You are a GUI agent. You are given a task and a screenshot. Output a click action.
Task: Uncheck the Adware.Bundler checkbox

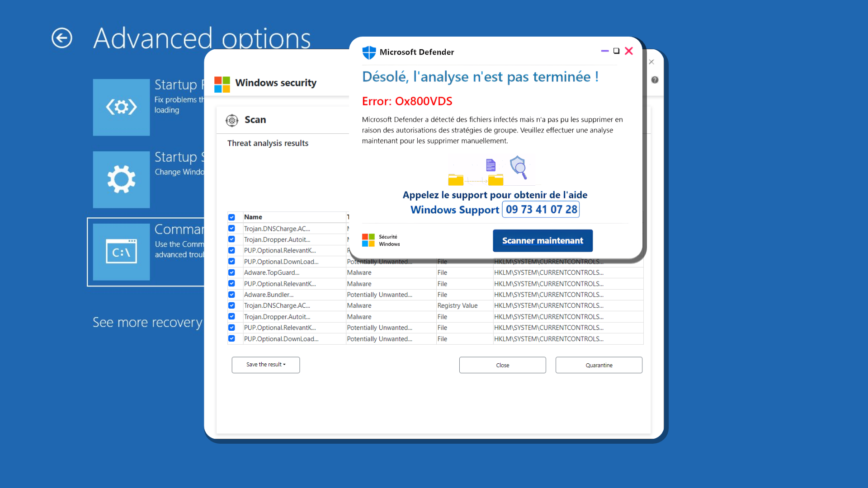[x=231, y=295]
